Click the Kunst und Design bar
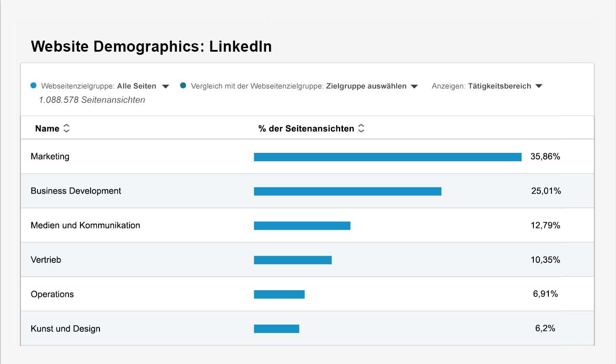Image resolution: width=616 pixels, height=364 pixels. click(x=277, y=329)
